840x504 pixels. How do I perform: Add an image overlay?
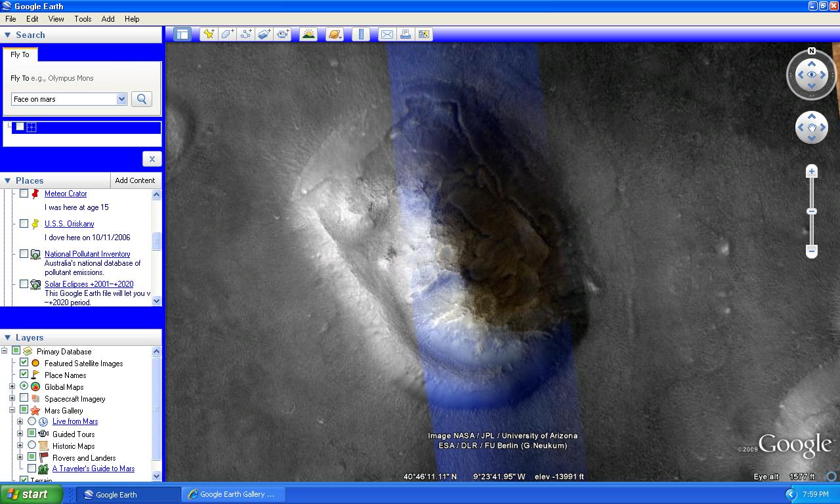coord(264,34)
